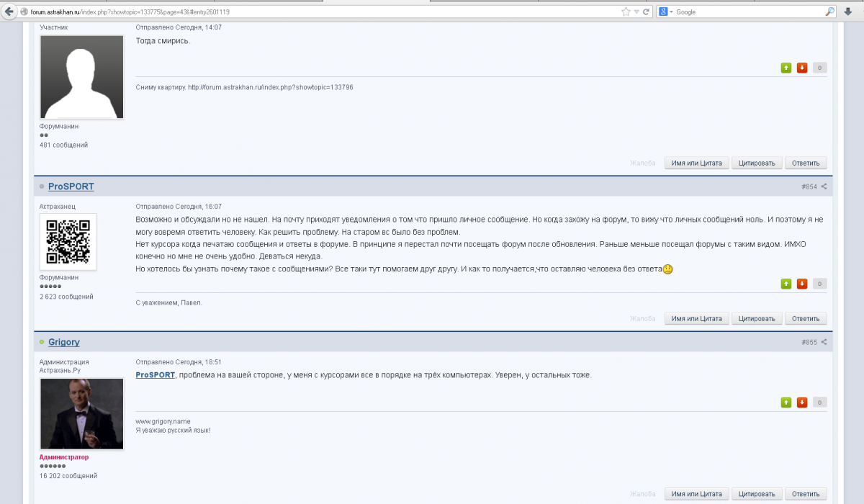864x504 pixels.
Task: Open permalink #855 of Grigory's post
Action: click(809, 342)
